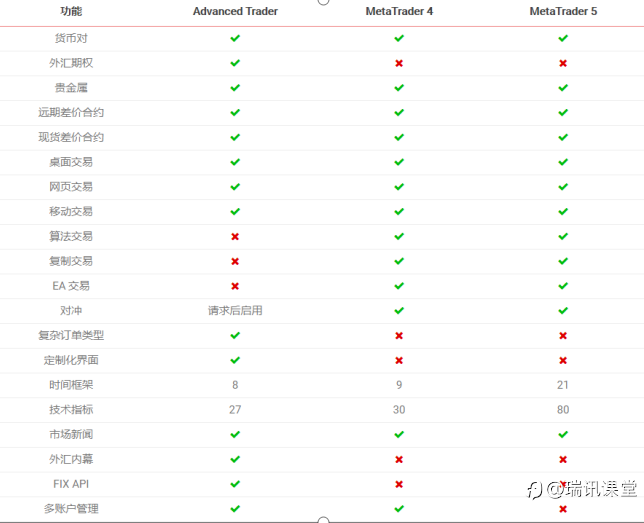Screen dimensions: 644x523
Task: Click the 时间框架 row label
Action: (71, 385)
